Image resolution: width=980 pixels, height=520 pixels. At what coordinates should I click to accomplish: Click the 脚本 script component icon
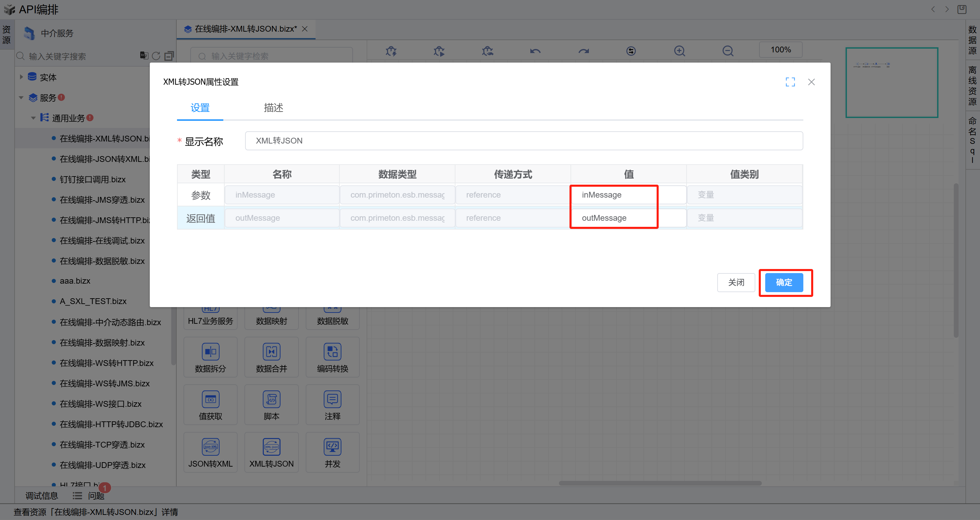tap(271, 399)
